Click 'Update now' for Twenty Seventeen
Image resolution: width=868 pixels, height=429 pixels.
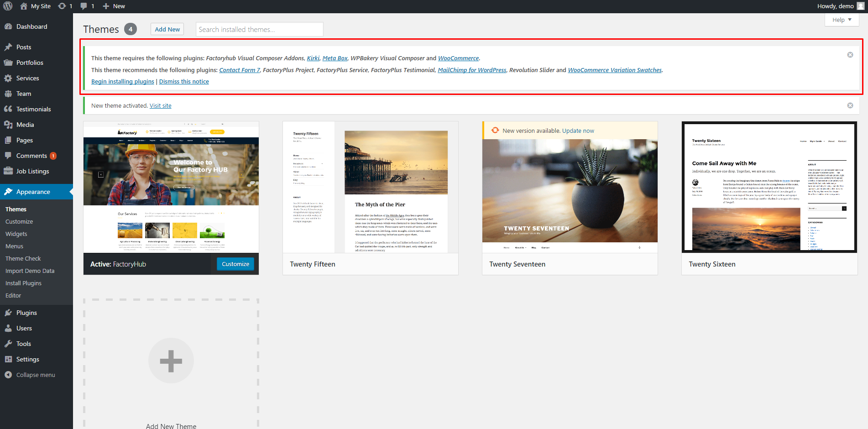pyautogui.click(x=578, y=131)
